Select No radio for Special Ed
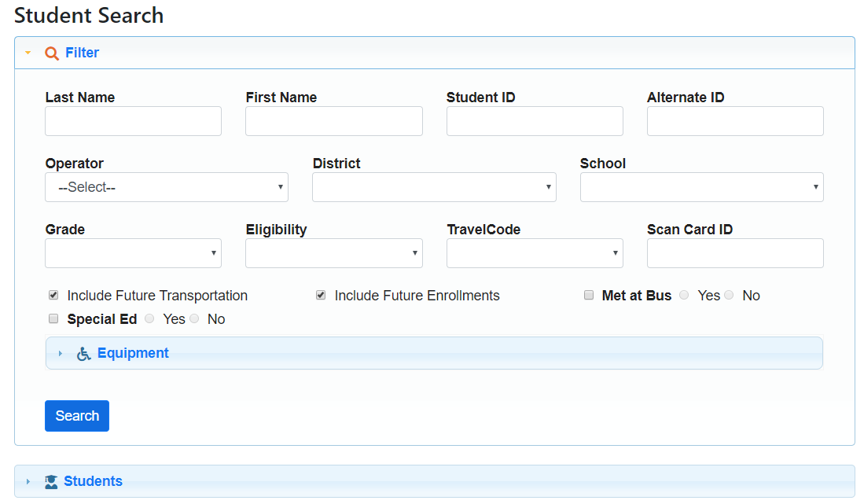The height and width of the screenshot is (504, 864). click(x=193, y=319)
